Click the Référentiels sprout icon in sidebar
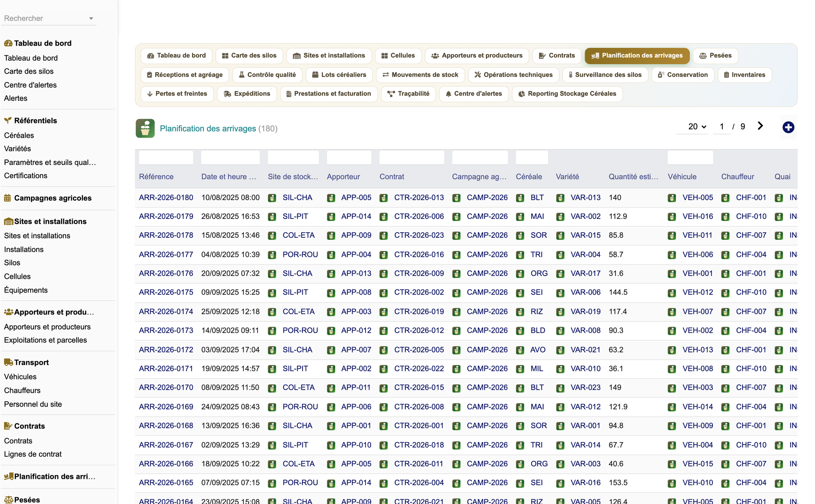 pyautogui.click(x=8, y=121)
